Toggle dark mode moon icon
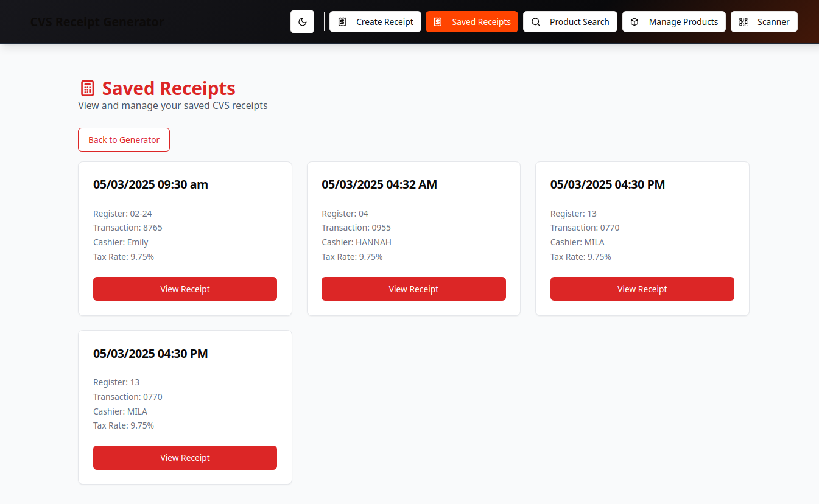Viewport: 819px width, 504px height. pos(303,22)
